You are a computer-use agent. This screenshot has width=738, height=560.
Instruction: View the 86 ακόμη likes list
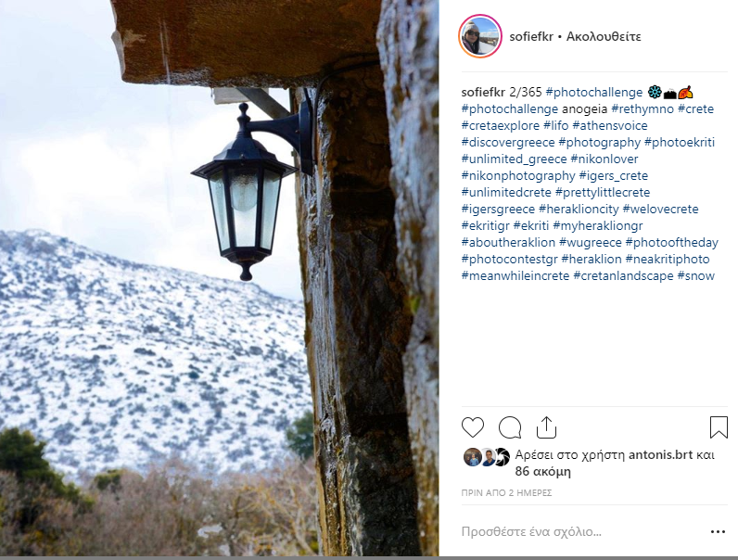[542, 471]
